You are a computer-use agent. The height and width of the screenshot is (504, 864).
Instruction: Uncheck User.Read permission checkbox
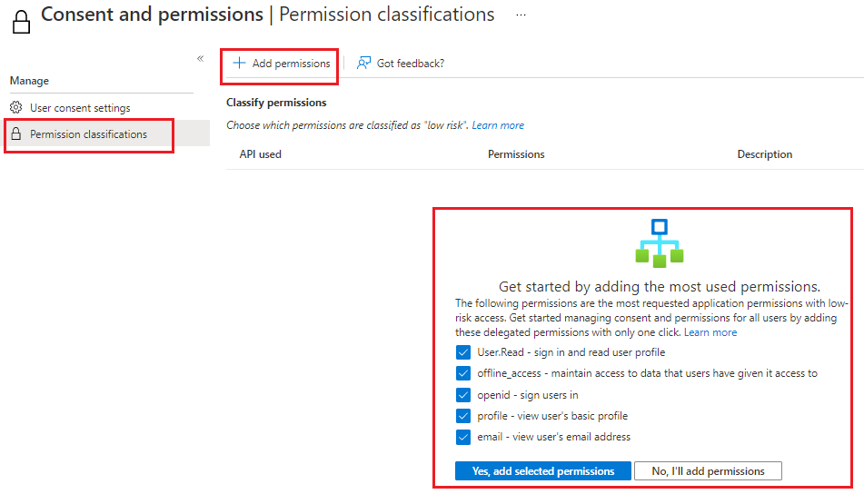(x=462, y=352)
